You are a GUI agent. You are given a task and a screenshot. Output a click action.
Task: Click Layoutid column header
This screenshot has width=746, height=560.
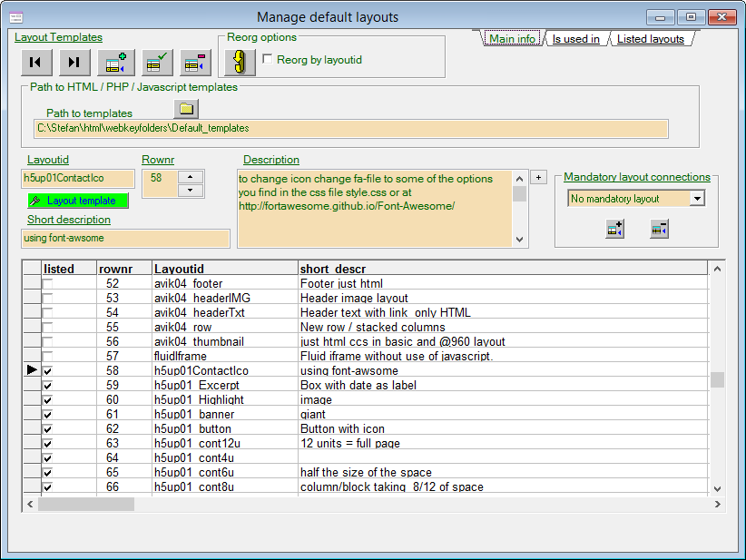pyautogui.click(x=225, y=269)
